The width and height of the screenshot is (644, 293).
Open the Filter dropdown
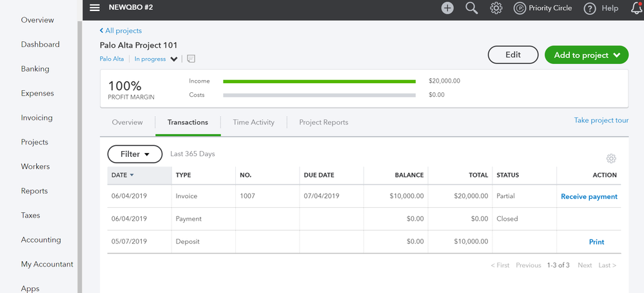134,154
